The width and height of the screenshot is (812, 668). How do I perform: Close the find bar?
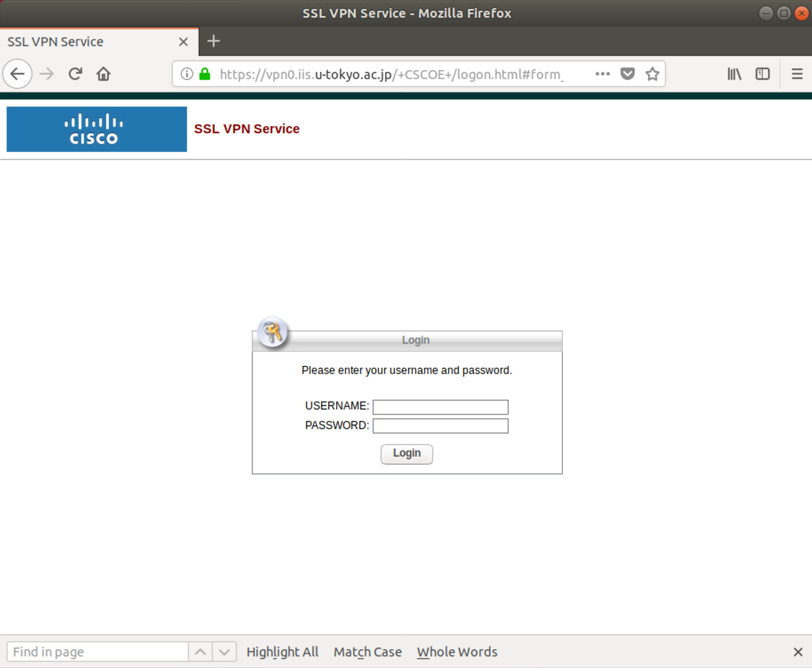pos(798,652)
